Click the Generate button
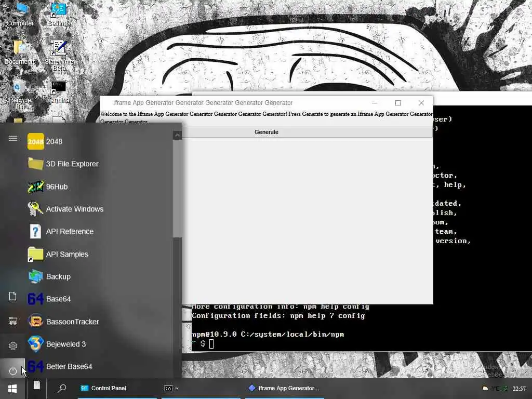Screen dimensions: 532x399 [267, 132]
